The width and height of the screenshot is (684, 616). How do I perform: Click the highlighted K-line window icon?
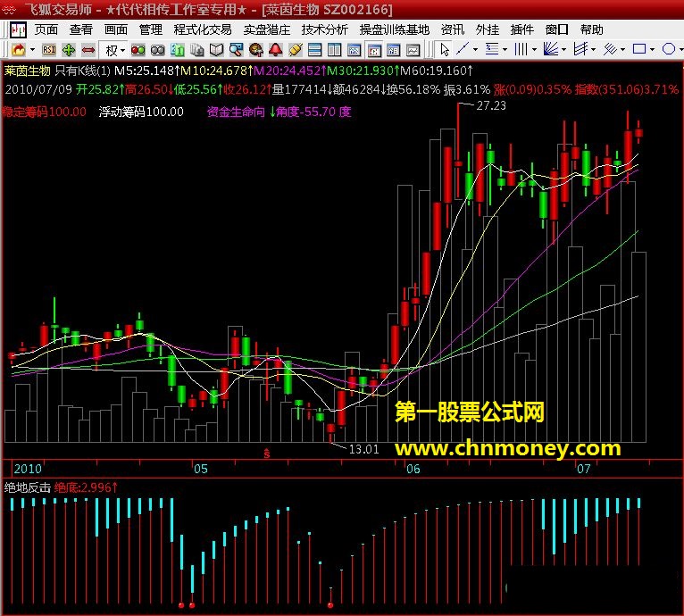[374, 50]
